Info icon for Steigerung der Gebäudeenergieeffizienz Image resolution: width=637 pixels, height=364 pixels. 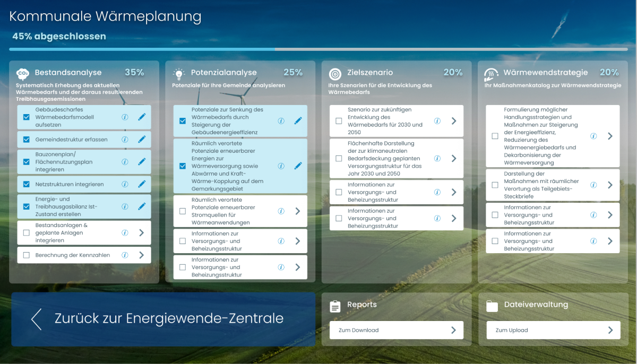(281, 121)
